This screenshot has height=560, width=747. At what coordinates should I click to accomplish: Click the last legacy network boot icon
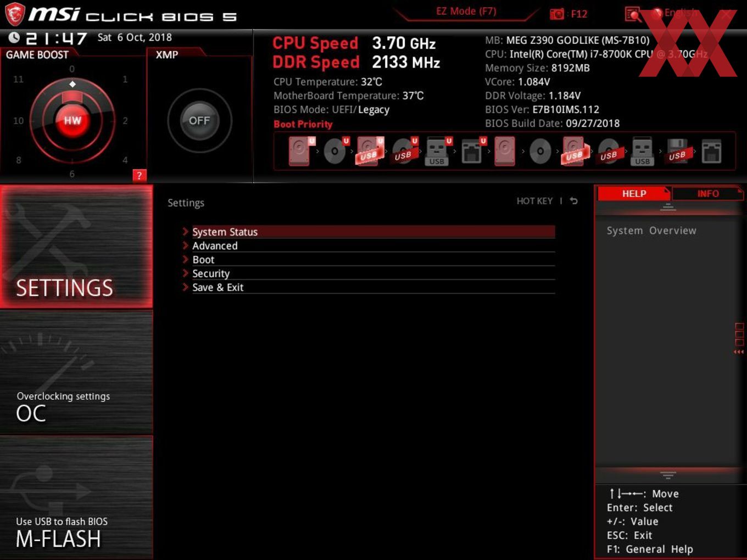(711, 152)
